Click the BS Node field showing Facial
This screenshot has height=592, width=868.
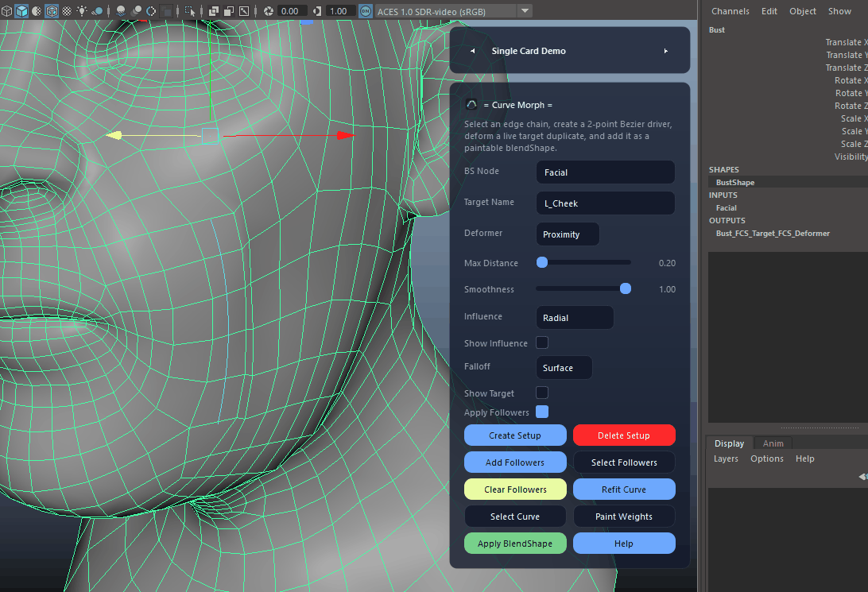(605, 172)
